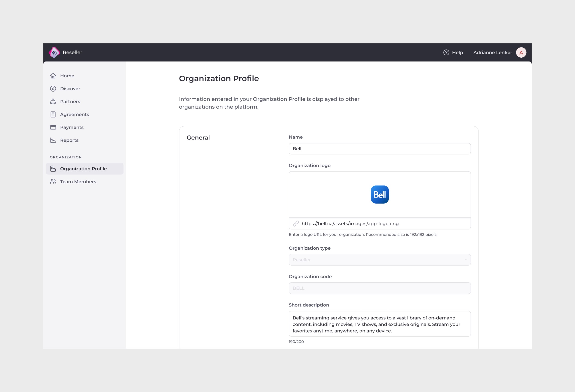Click the ORGANIZATION sidebar section label

(66, 157)
